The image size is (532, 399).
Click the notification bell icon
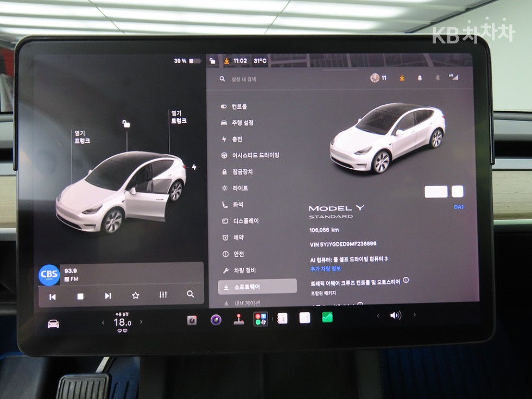tap(420, 78)
